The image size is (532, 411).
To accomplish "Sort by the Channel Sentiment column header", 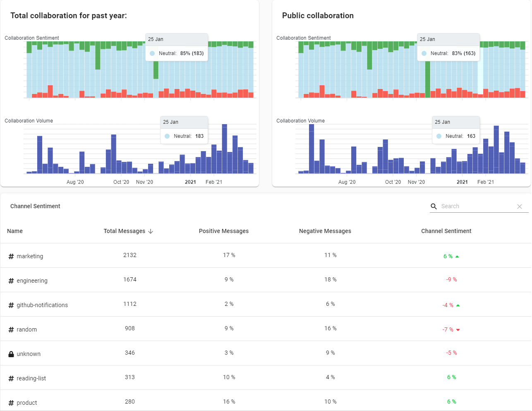I will coord(446,231).
